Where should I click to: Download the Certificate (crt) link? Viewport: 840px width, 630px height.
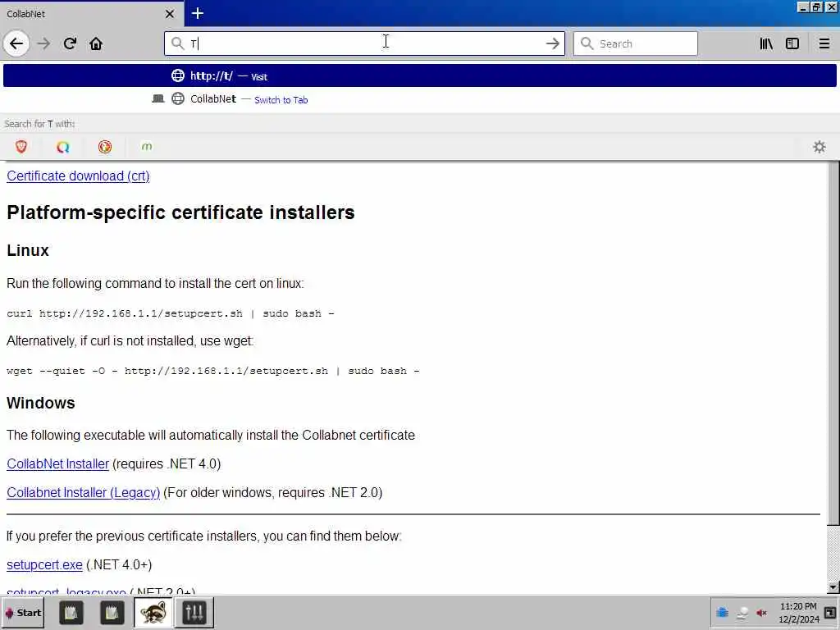click(x=78, y=176)
